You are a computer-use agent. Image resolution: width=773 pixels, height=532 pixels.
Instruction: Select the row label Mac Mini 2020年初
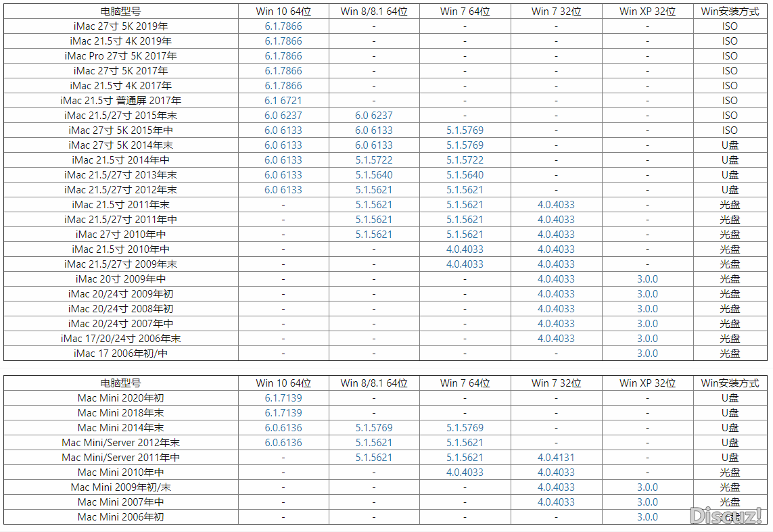121,398
